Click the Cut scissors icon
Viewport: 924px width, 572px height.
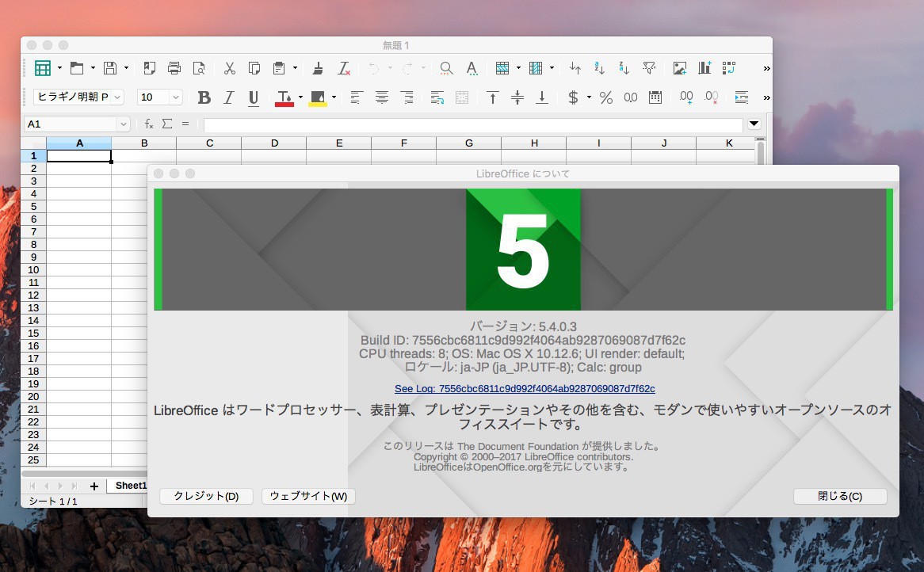point(229,68)
